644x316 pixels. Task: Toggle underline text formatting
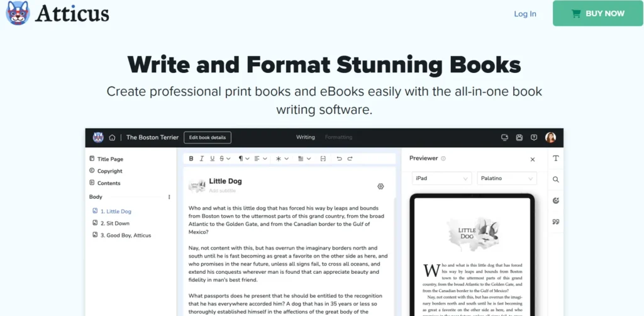(x=212, y=159)
